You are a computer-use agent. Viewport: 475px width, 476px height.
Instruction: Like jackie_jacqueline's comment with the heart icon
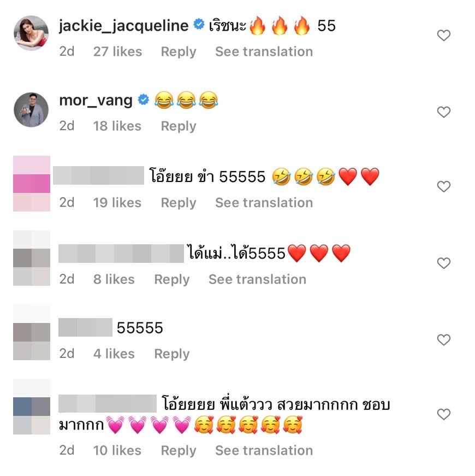point(444,36)
